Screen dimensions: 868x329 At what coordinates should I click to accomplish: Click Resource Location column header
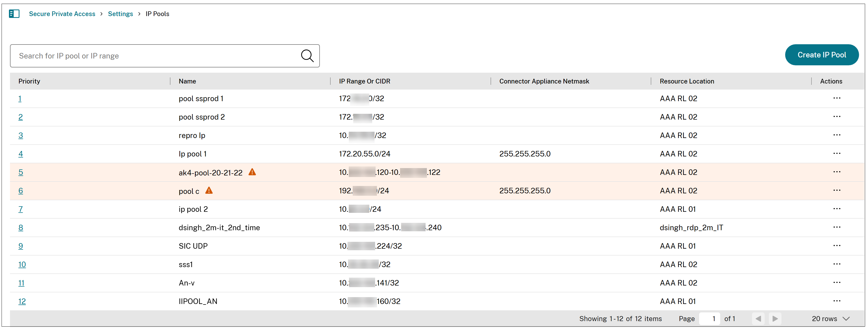687,81
